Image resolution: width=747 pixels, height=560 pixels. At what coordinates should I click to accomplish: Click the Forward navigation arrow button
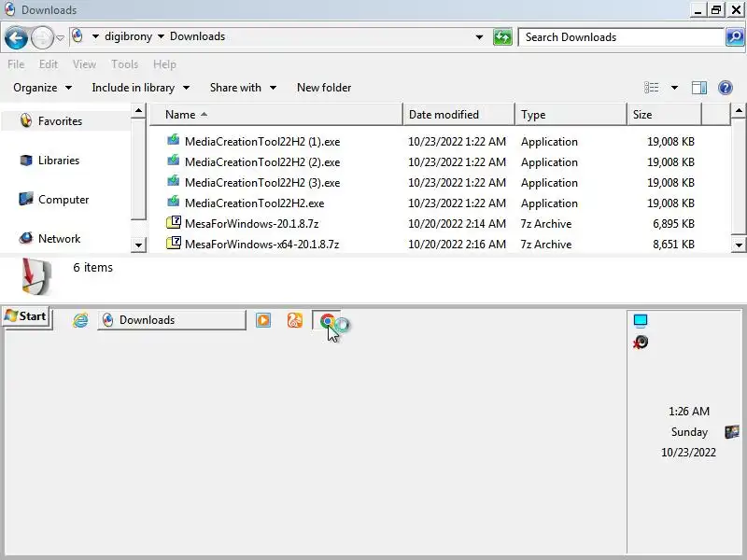42,37
